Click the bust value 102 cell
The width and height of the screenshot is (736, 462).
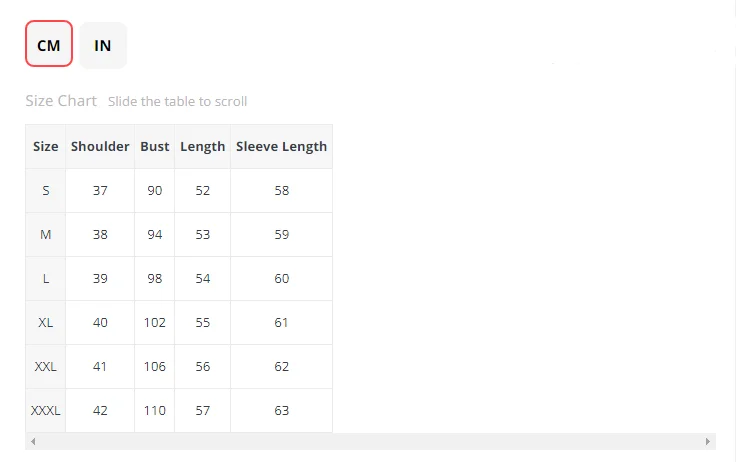154,323
